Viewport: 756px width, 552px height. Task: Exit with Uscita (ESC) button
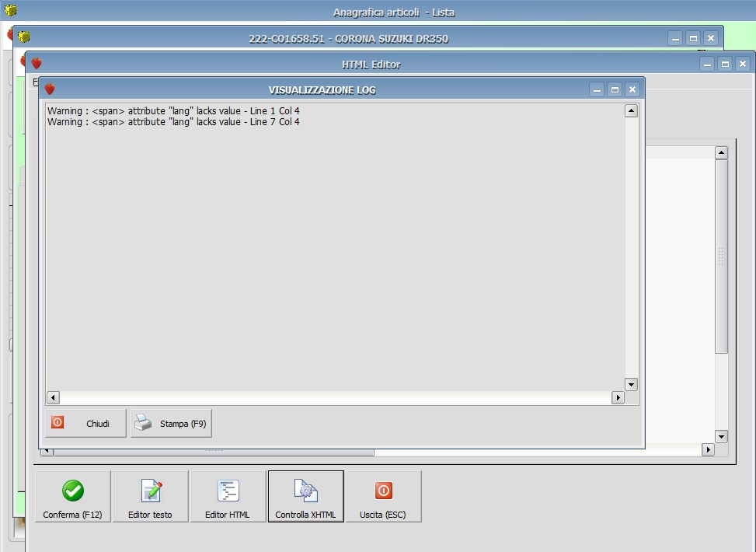383,497
